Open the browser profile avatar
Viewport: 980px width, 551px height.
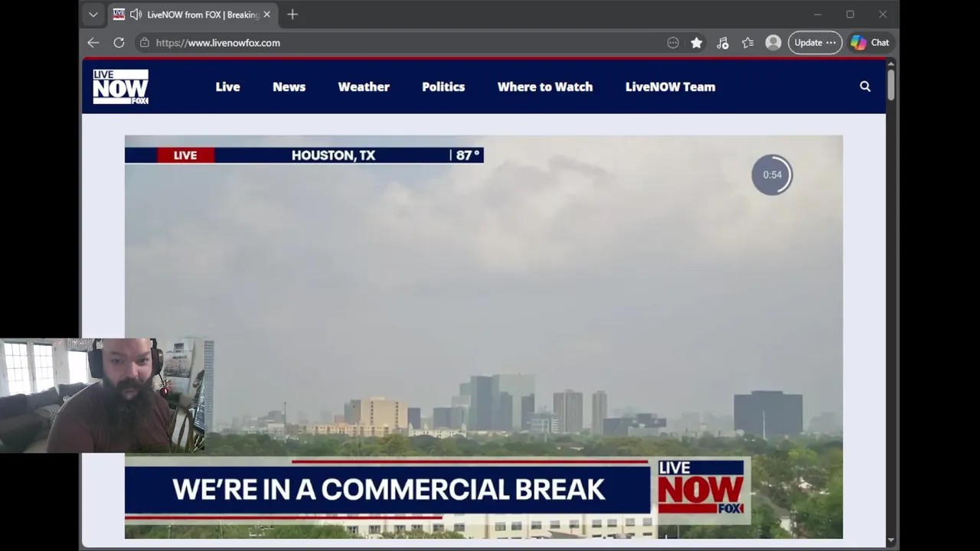pos(773,43)
